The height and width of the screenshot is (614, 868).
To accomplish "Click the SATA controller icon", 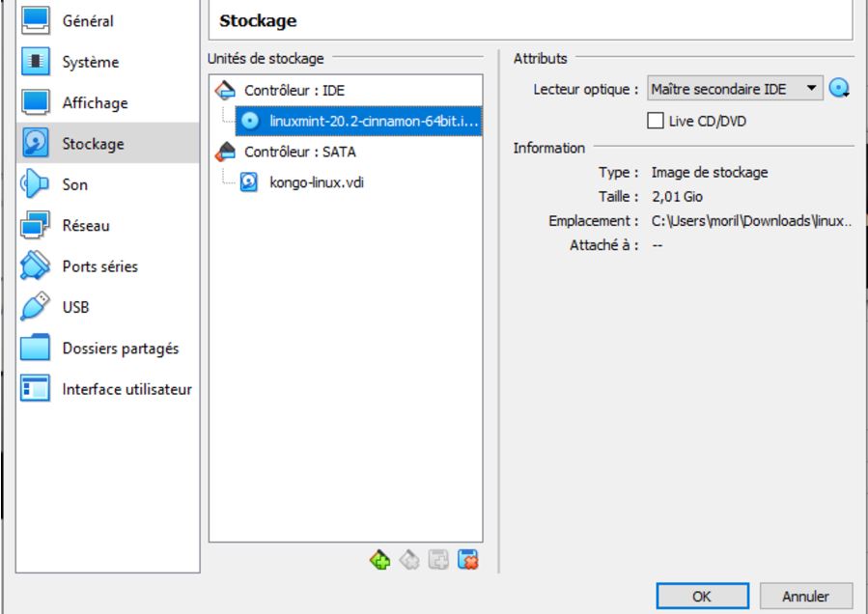I will (x=225, y=152).
